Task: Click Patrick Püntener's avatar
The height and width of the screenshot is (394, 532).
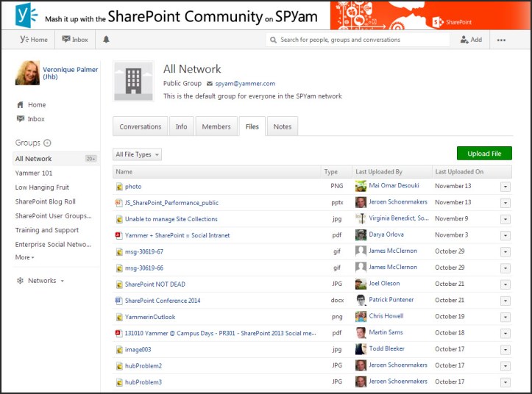Action: click(x=361, y=300)
